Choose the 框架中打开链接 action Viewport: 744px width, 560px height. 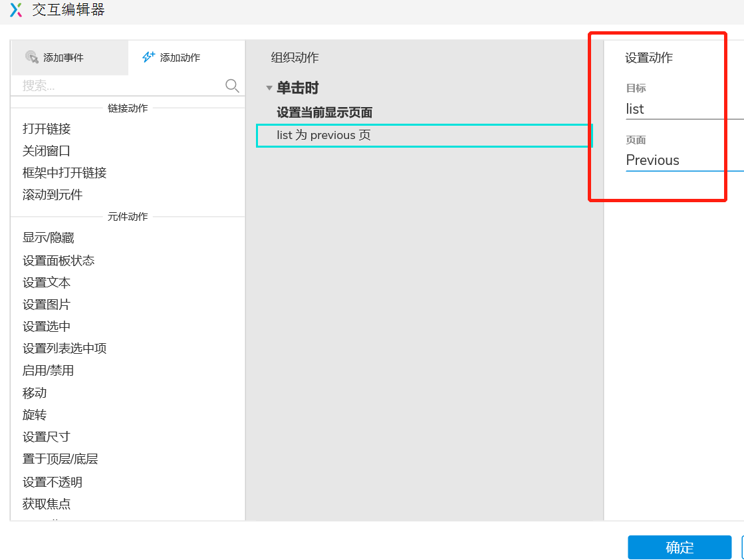pyautogui.click(x=64, y=173)
